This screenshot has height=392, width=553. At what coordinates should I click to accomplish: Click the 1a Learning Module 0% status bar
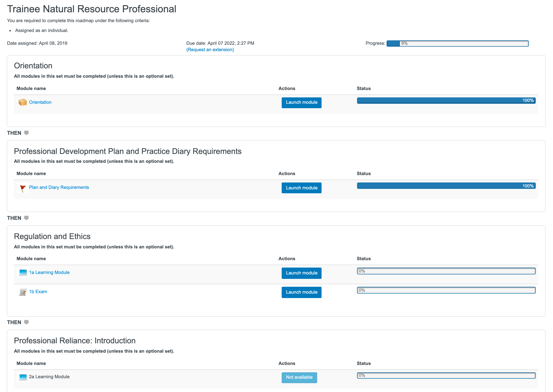[446, 271]
